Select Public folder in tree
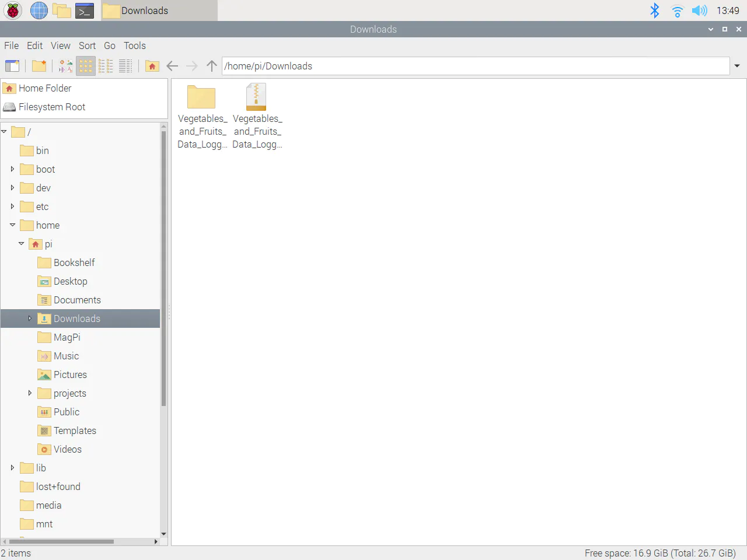 point(58,412)
